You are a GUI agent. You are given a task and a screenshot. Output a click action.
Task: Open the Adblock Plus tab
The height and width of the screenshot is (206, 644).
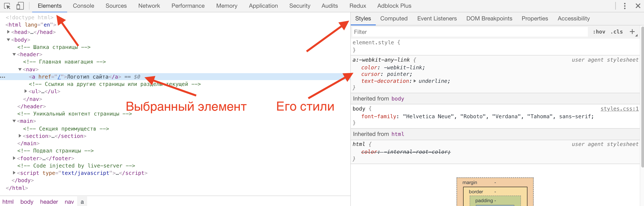pos(394,6)
